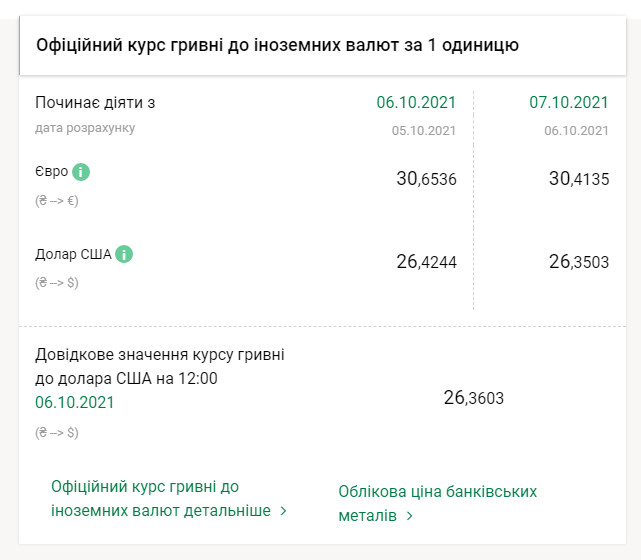The height and width of the screenshot is (560, 641).
Task: Click the 'Долар США' currency label
Action: 73,254
